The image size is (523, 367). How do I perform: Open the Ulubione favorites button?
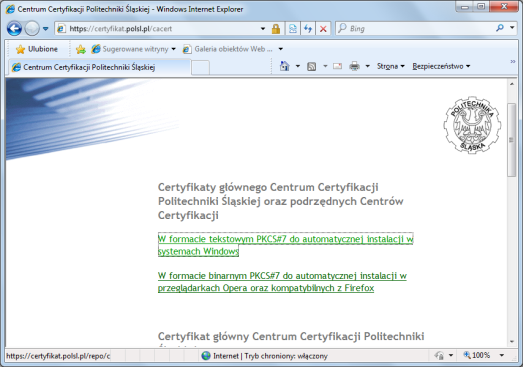(37, 49)
